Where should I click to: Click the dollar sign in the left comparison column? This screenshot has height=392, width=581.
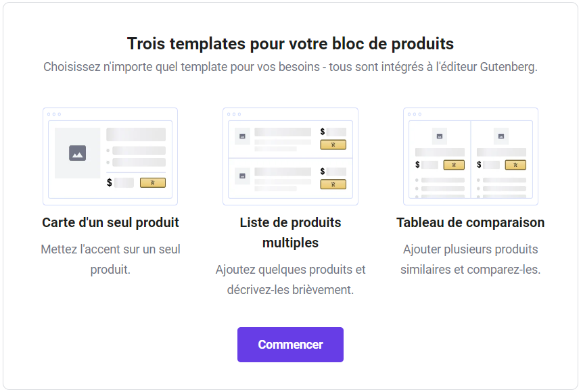pyautogui.click(x=416, y=164)
